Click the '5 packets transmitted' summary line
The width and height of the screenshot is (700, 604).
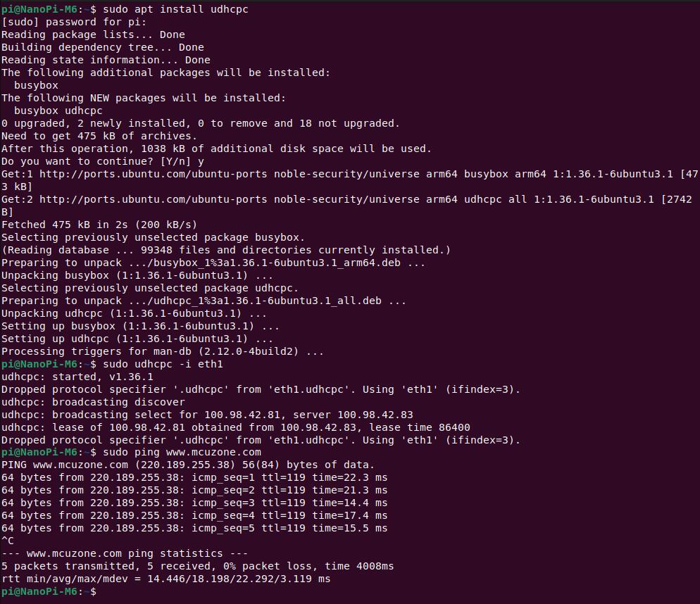(197, 566)
